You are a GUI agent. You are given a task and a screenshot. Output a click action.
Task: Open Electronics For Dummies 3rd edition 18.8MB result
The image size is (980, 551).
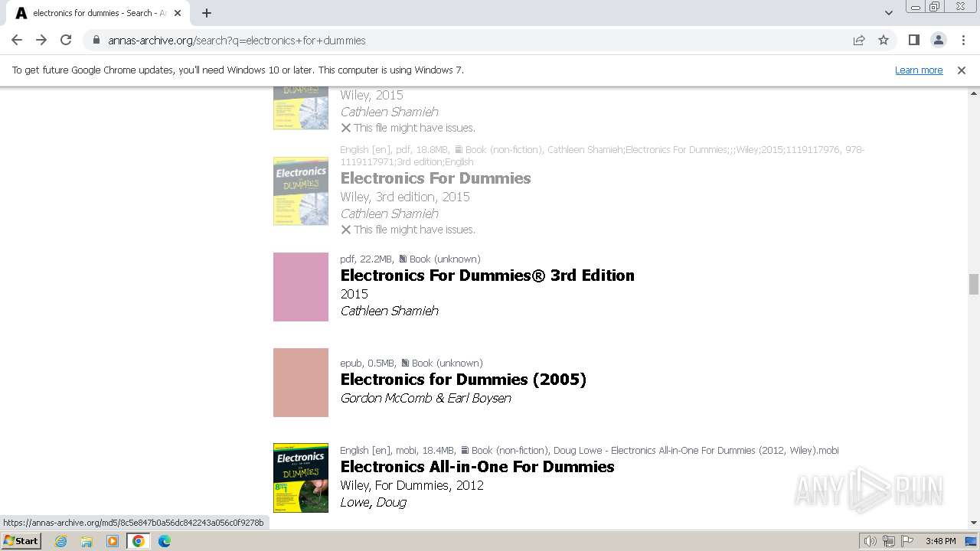[435, 178]
